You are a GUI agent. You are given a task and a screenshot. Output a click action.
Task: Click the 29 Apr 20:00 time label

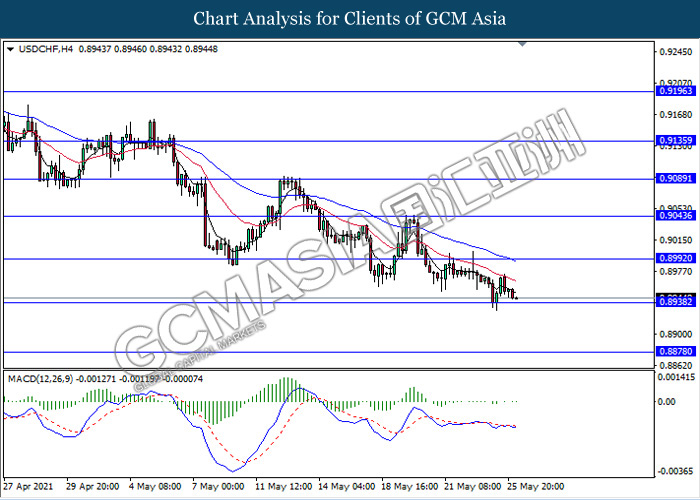pyautogui.click(x=92, y=486)
